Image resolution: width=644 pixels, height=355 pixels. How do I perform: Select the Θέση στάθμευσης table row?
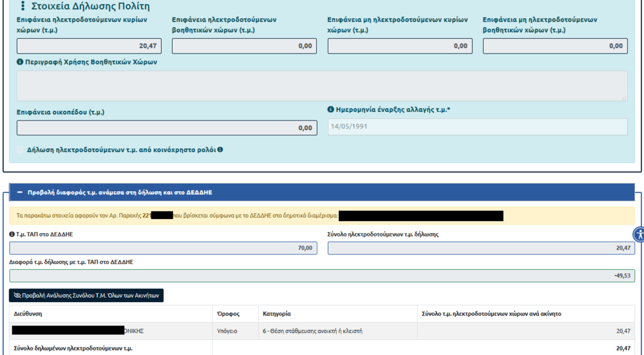coord(322,331)
